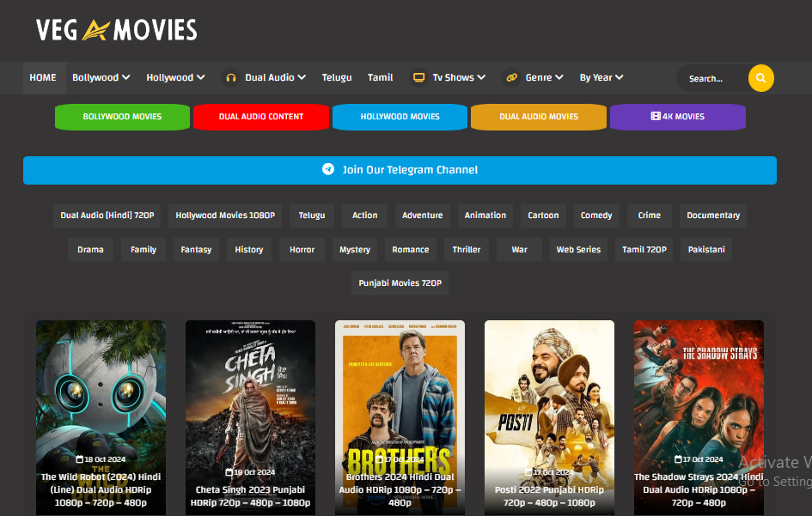Viewport: 812px width, 516px height.
Task: Click the yellow search magnifier button
Action: (760, 78)
